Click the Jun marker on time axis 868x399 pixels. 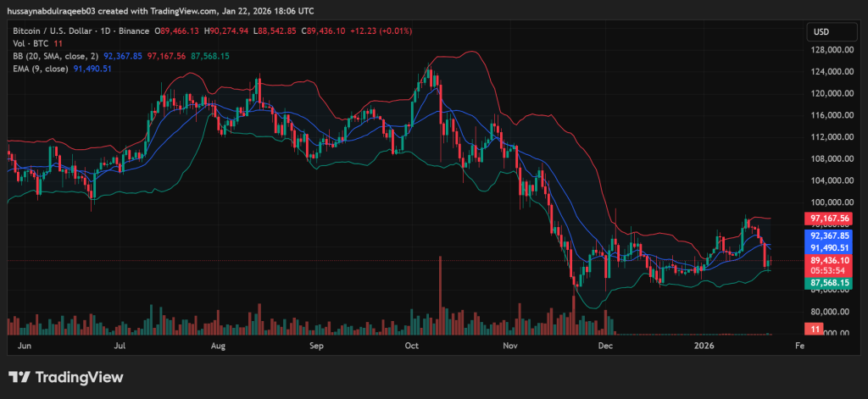(24, 346)
